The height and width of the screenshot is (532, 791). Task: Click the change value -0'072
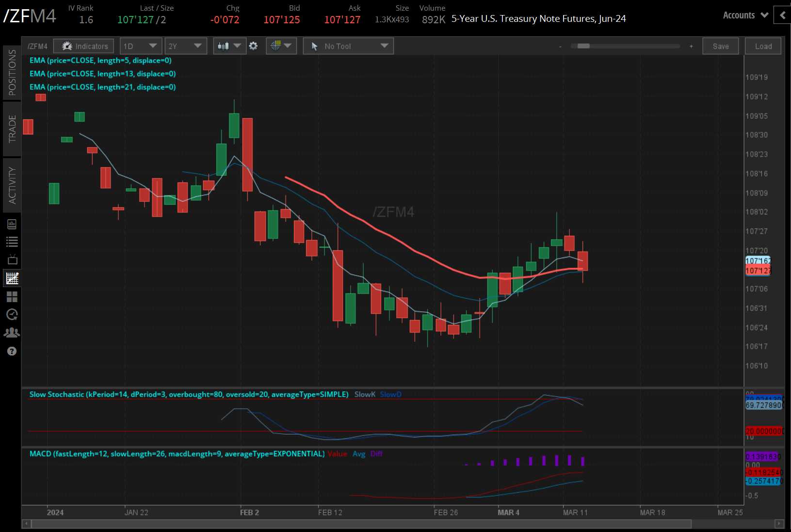point(225,20)
